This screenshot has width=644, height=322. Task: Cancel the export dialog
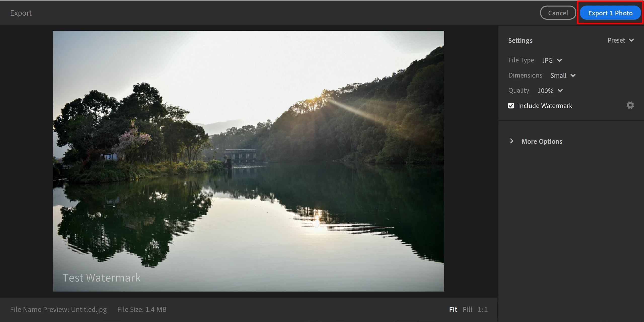click(558, 13)
